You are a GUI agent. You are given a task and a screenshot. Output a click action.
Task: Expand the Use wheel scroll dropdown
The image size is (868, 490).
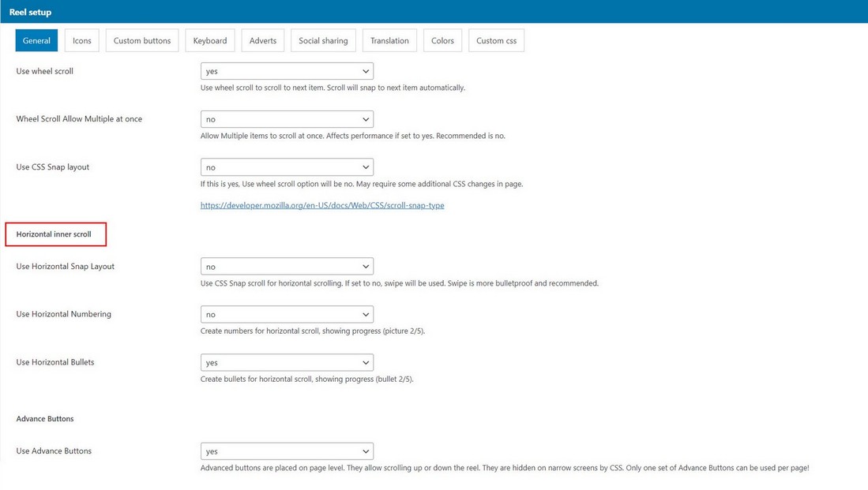(287, 71)
